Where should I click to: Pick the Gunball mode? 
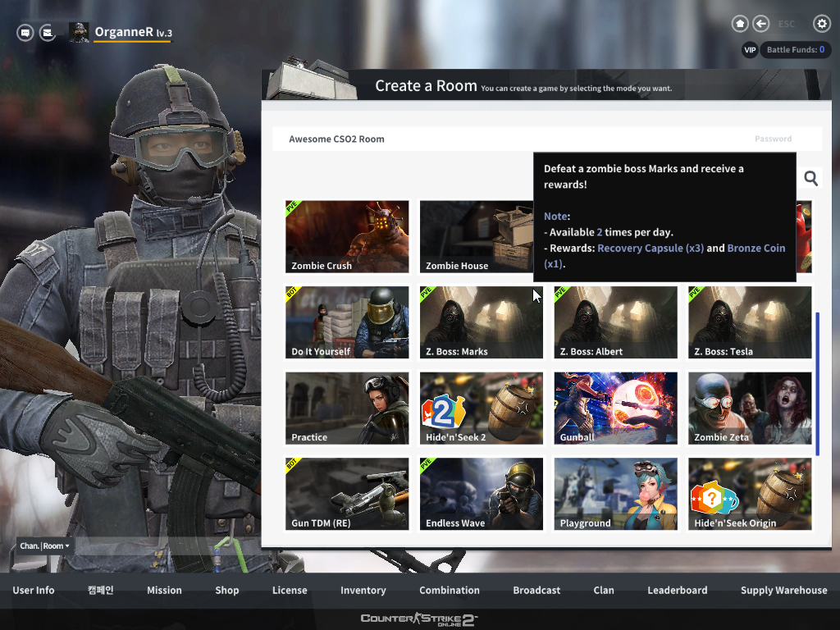615,409
